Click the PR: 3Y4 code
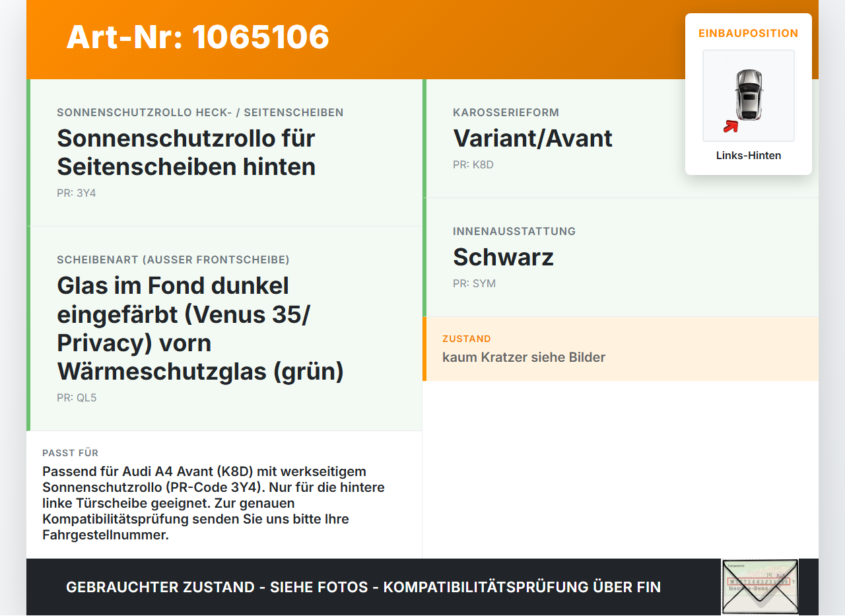845x616 pixels. click(x=77, y=193)
